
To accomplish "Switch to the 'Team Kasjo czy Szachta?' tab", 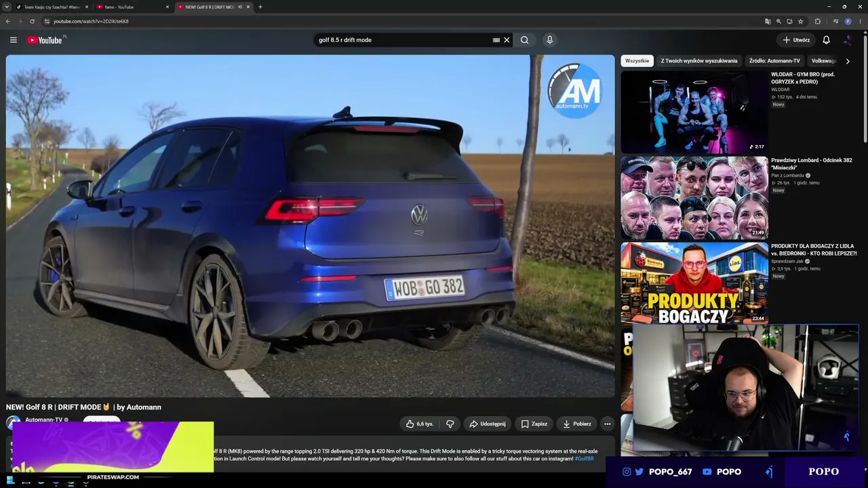I will 52,7.
